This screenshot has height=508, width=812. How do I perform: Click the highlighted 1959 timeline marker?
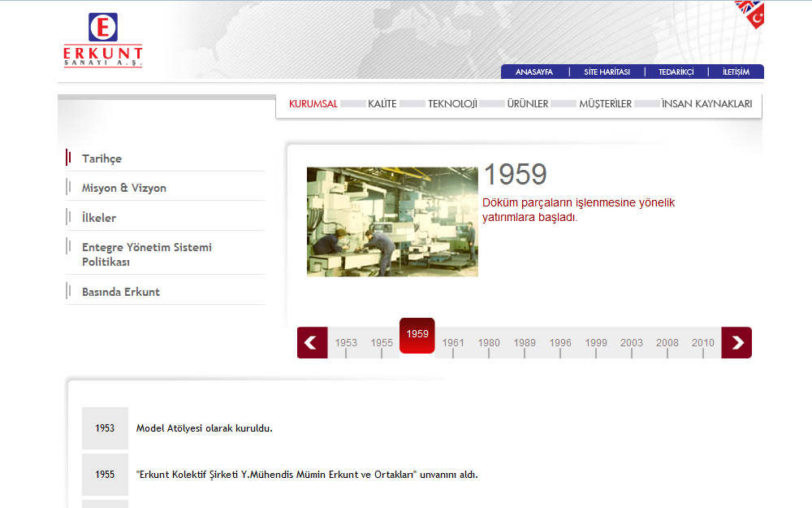click(417, 336)
